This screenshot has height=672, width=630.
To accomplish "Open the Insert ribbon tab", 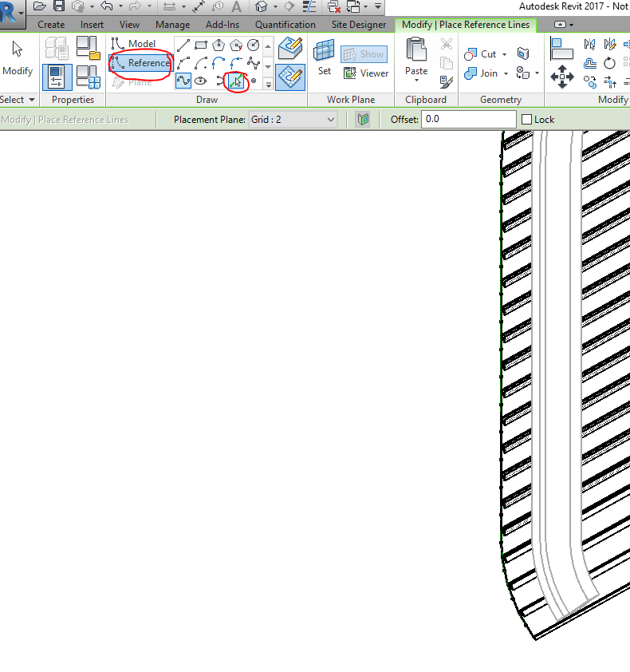I will pos(92,25).
